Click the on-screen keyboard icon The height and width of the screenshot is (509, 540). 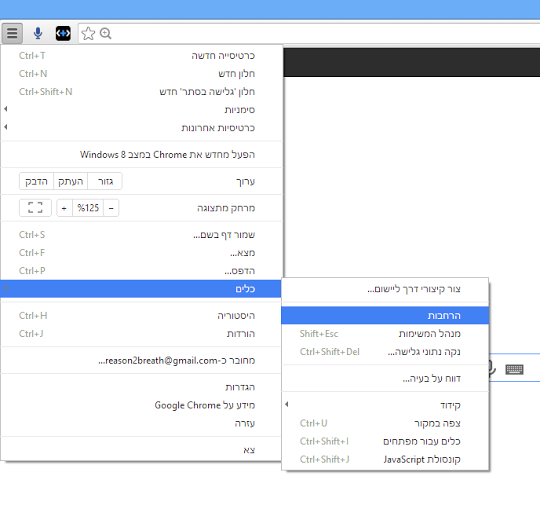tap(515, 370)
